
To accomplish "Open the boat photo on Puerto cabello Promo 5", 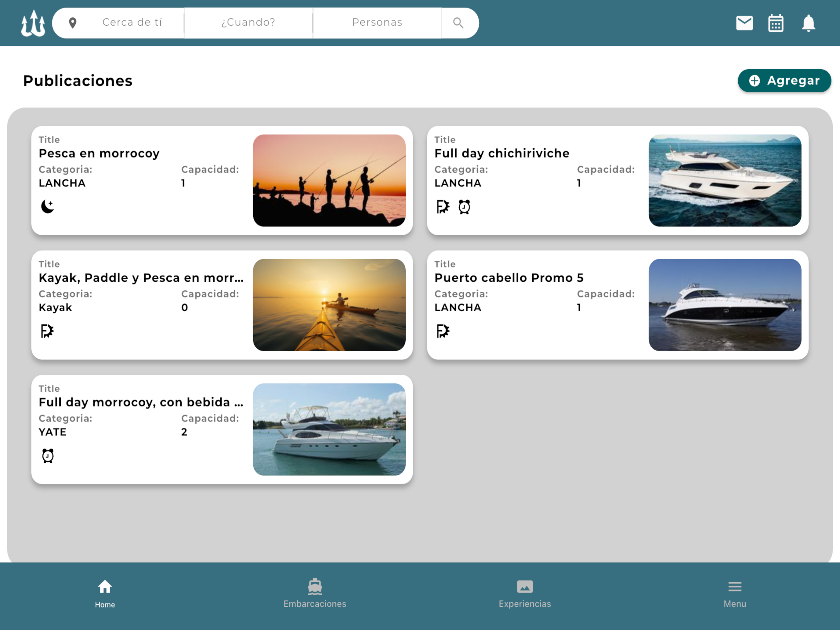I will pos(725,305).
